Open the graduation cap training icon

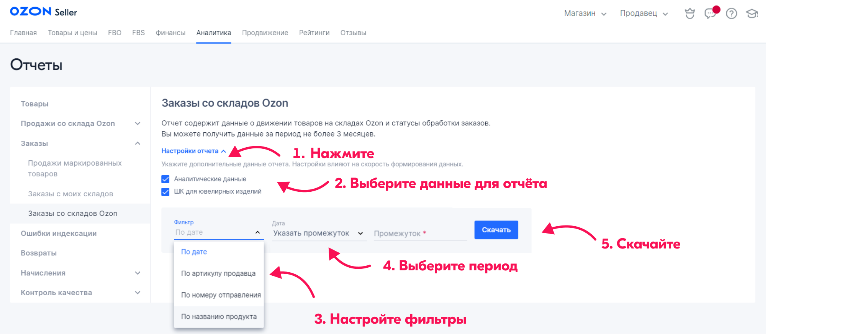pos(752,13)
